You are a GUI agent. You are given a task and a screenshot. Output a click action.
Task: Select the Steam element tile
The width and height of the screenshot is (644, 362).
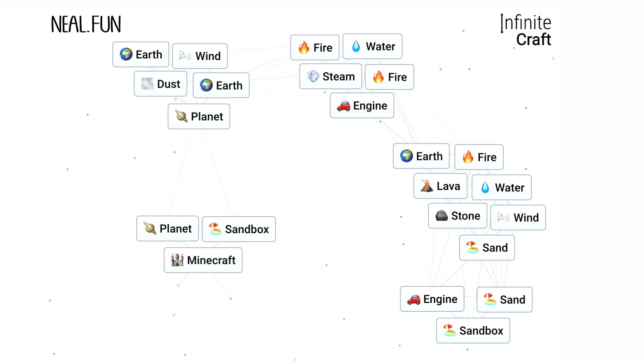click(x=330, y=76)
